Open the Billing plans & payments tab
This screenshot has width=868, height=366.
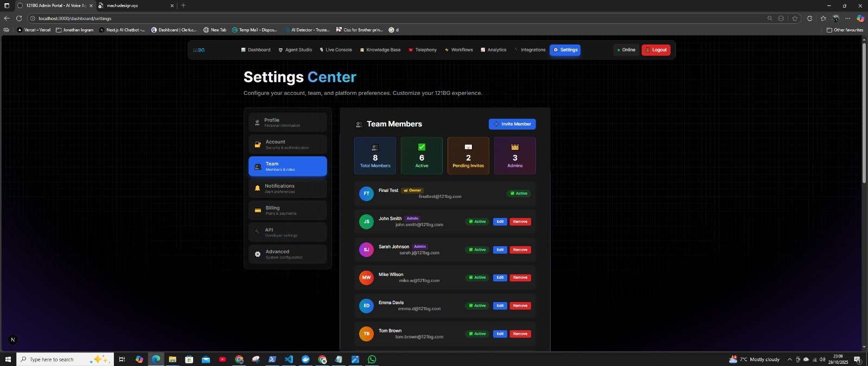(288, 210)
